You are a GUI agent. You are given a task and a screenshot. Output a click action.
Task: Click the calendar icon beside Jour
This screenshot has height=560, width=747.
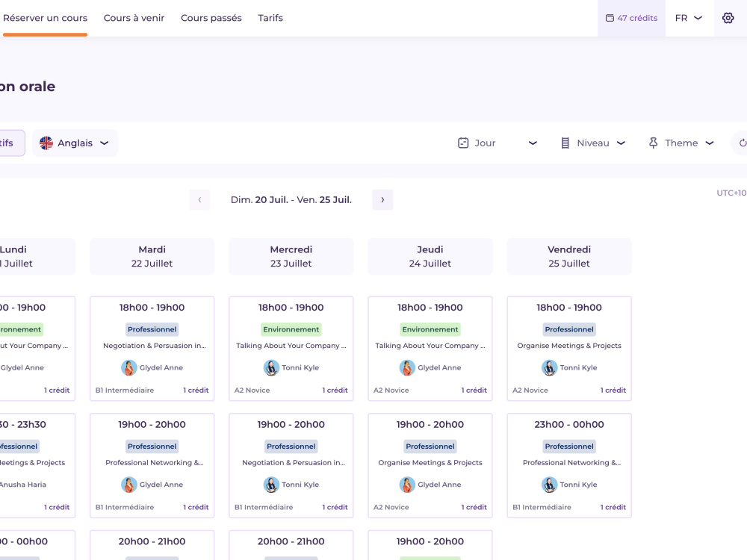463,143
